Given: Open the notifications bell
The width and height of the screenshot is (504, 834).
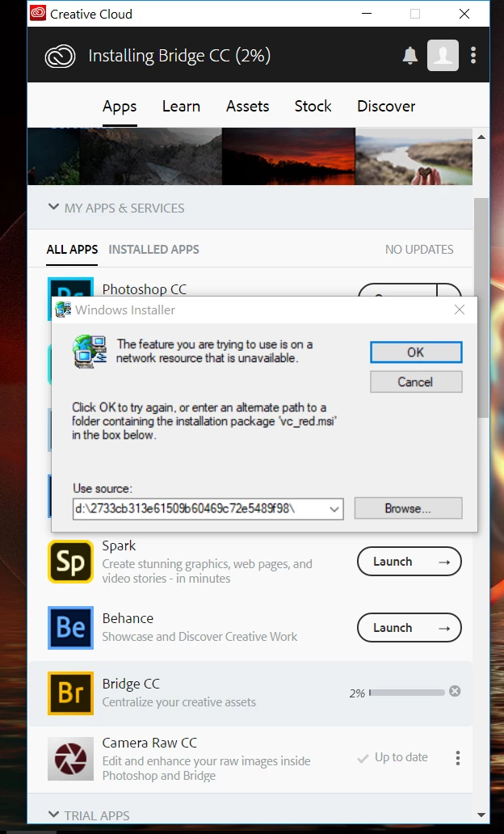Looking at the screenshot, I should pyautogui.click(x=409, y=55).
